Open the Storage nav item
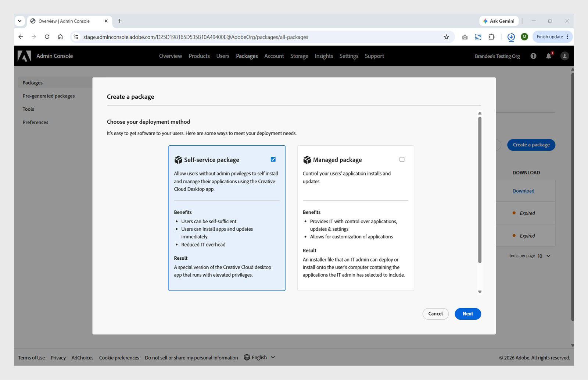 click(x=299, y=56)
